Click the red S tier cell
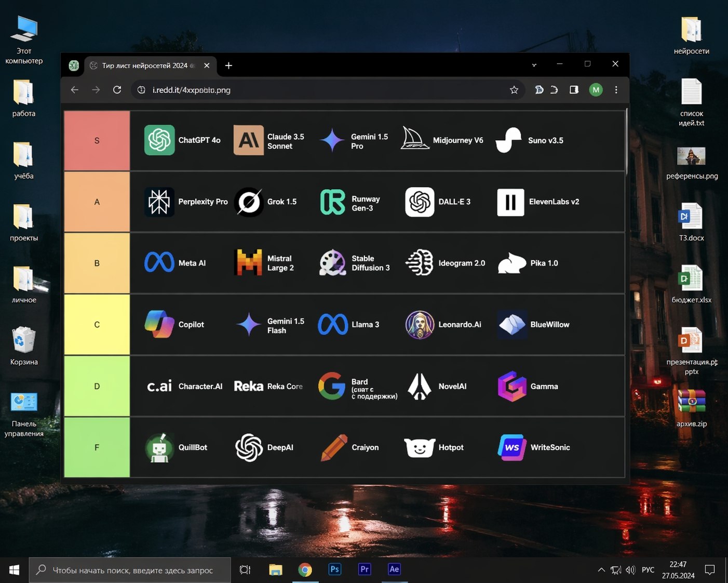This screenshot has width=728, height=583. click(97, 140)
